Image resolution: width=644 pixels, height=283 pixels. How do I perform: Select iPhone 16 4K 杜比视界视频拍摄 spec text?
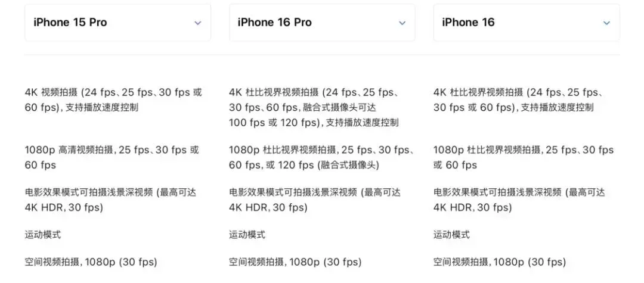tap(518, 99)
